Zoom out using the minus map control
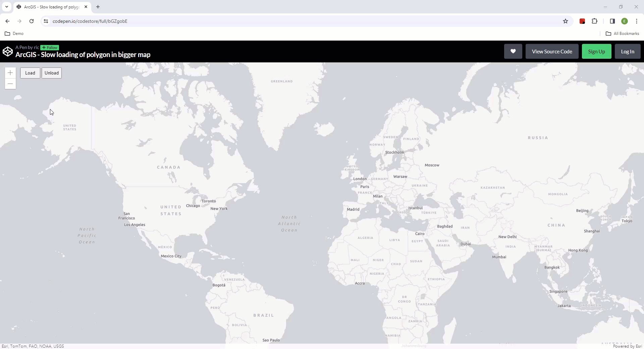Screen dimensions: 644x349 click(10, 84)
